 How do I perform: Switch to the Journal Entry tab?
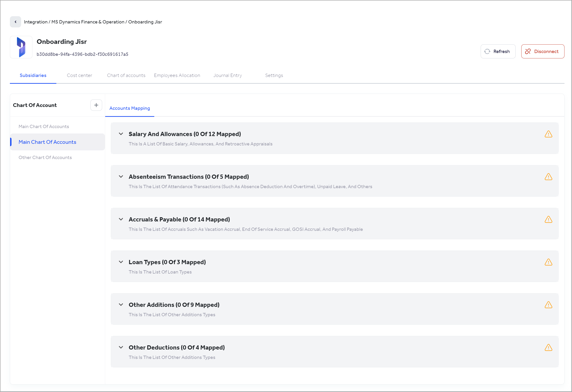pos(228,75)
